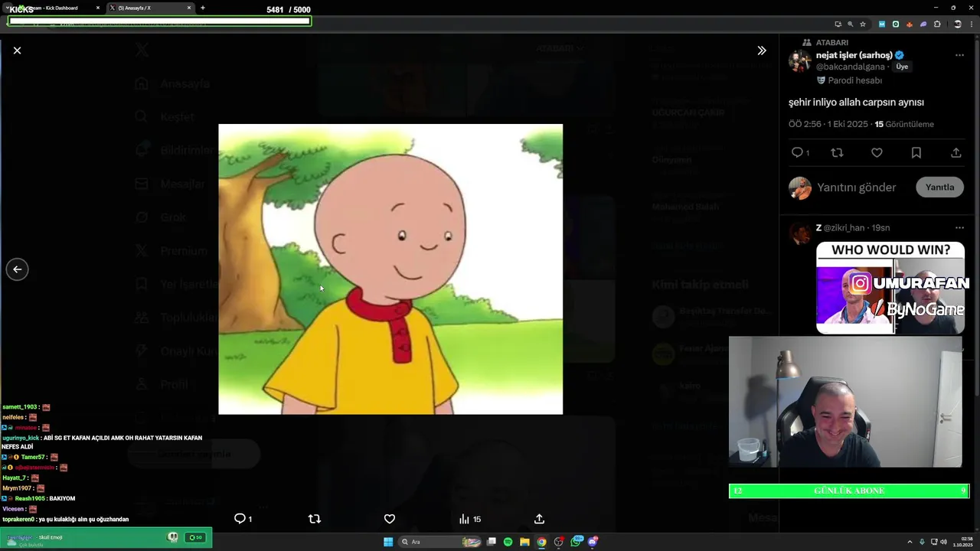Open Spotify from the taskbar
This screenshot has height=551, width=980.
(x=508, y=542)
